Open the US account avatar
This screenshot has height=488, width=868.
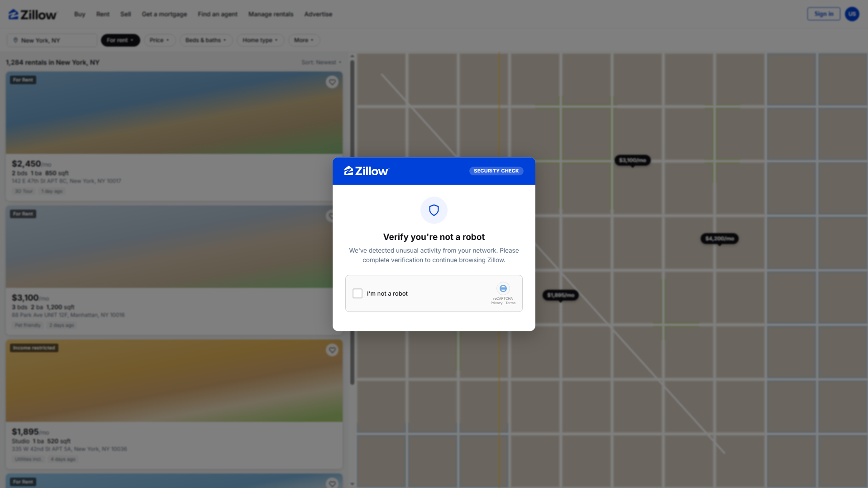(x=852, y=14)
